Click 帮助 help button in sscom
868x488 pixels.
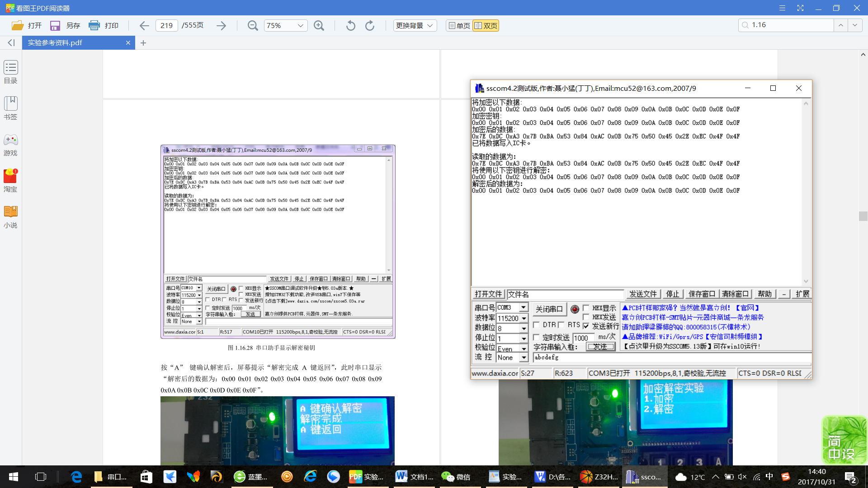click(x=764, y=294)
